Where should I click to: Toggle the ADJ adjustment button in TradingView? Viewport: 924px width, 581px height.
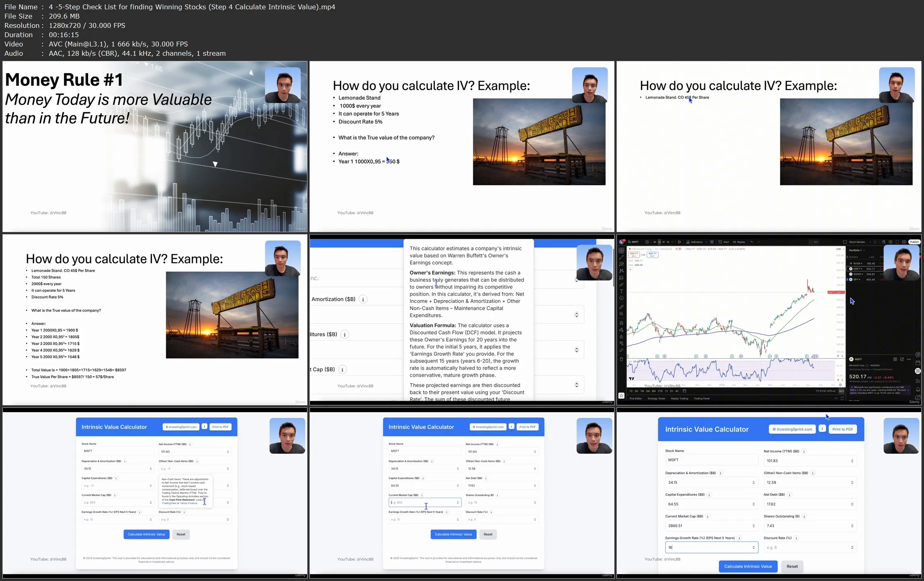(x=841, y=391)
